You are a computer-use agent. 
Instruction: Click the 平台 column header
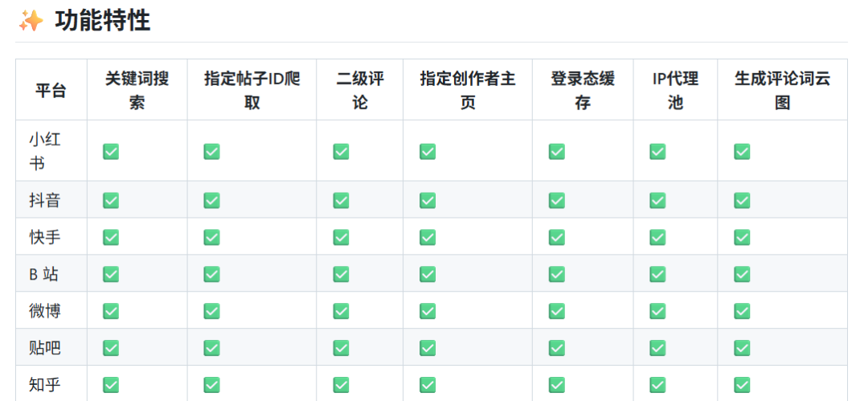[x=51, y=90]
